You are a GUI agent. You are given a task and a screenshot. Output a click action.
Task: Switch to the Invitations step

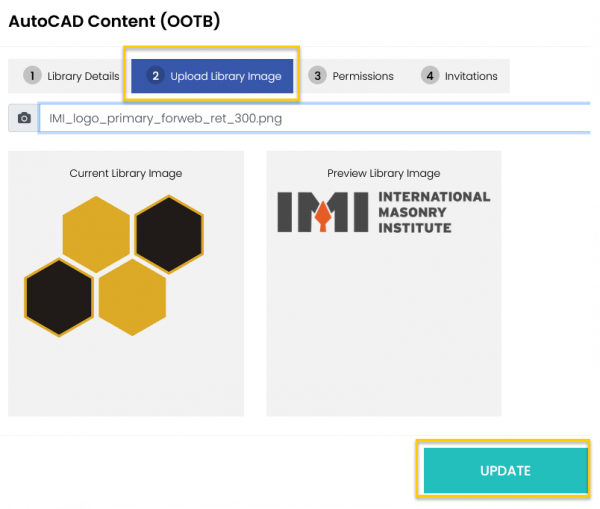click(459, 76)
